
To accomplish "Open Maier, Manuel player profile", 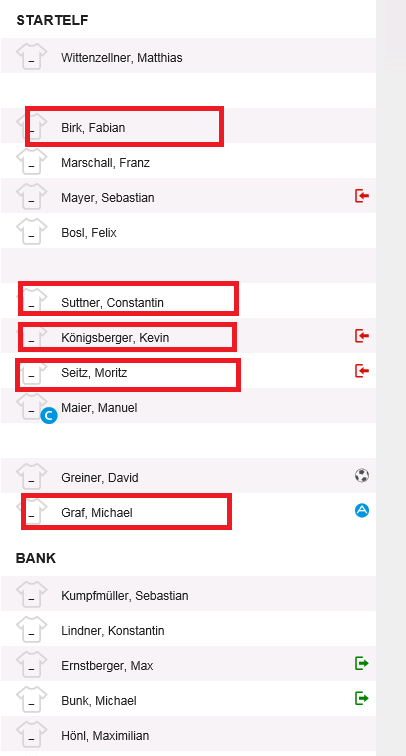I will tap(99, 408).
